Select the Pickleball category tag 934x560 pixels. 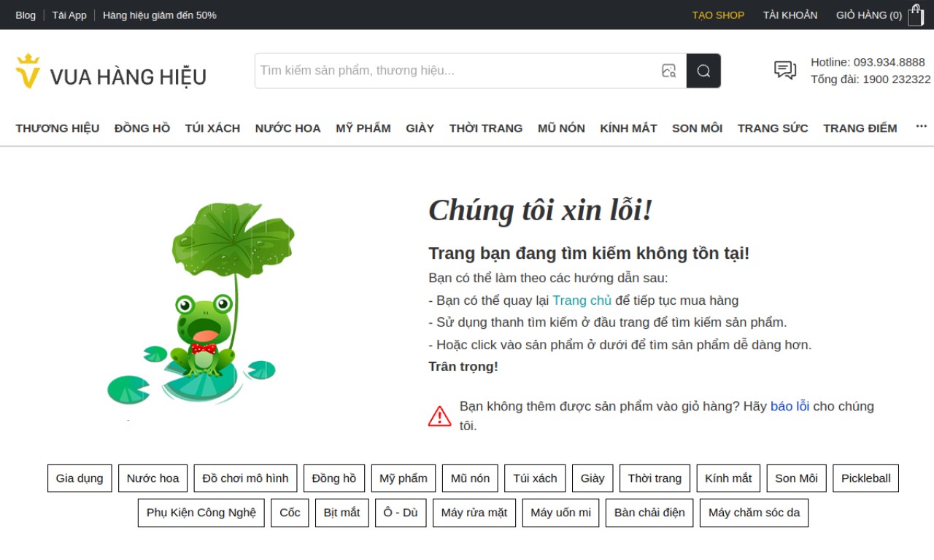pos(865,478)
